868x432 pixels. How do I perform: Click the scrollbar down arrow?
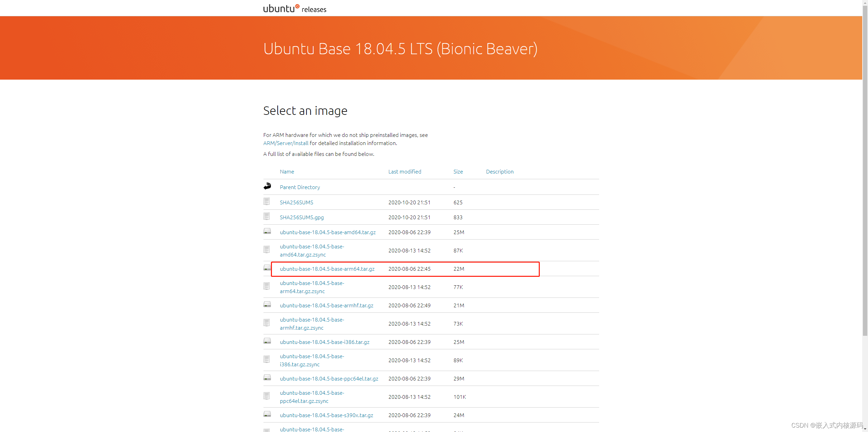(x=865, y=429)
